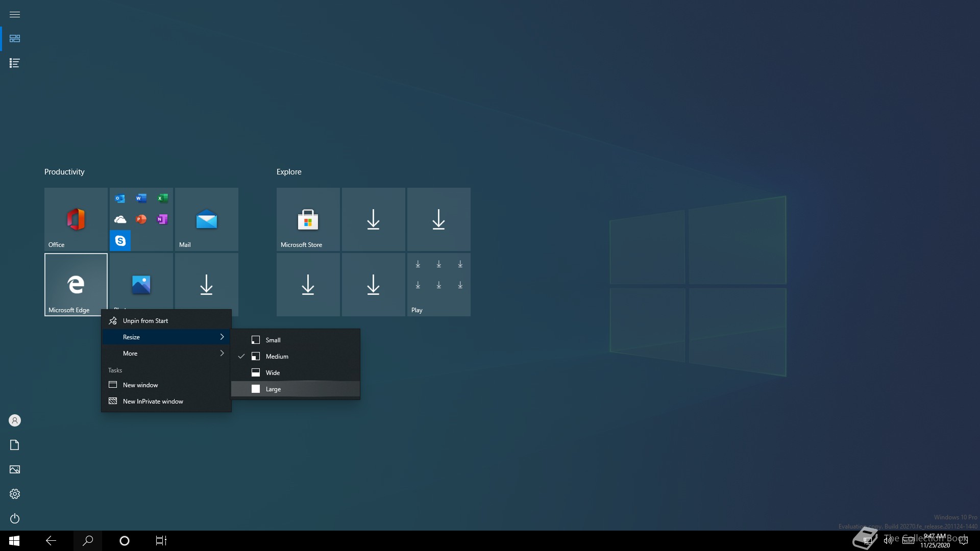The height and width of the screenshot is (551, 980).
Task: Open the Office tile
Action: coord(76,219)
